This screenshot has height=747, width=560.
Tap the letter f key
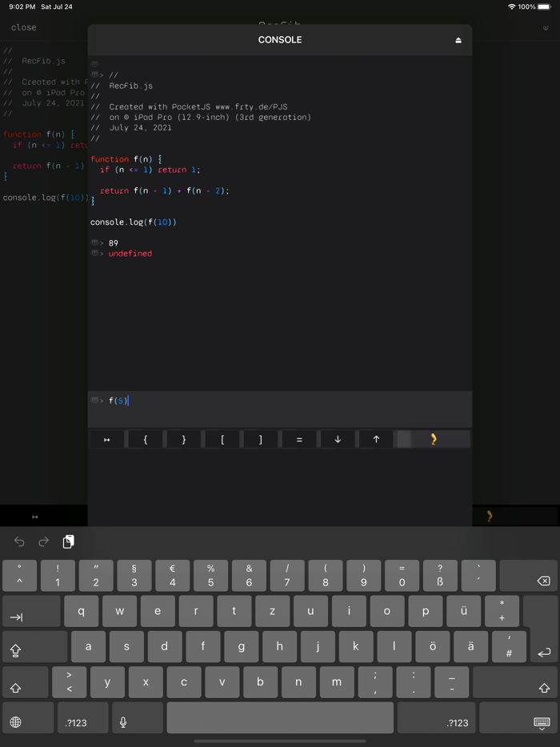tap(203, 646)
